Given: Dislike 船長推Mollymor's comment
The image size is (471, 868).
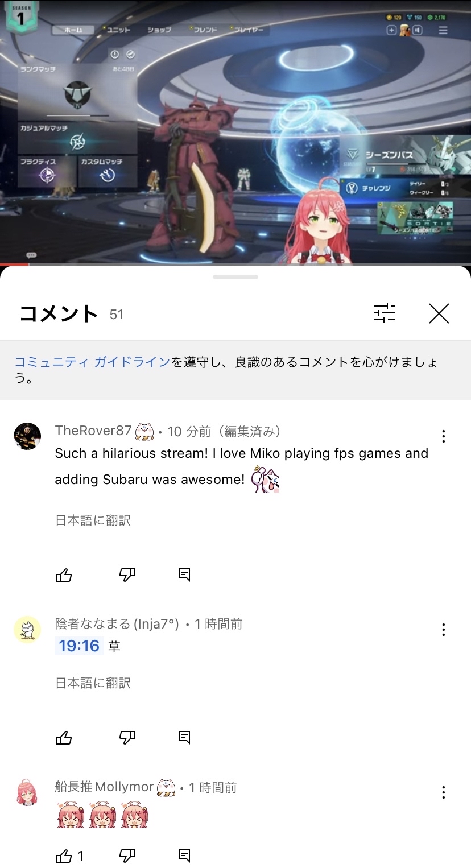Looking at the screenshot, I should click(127, 855).
